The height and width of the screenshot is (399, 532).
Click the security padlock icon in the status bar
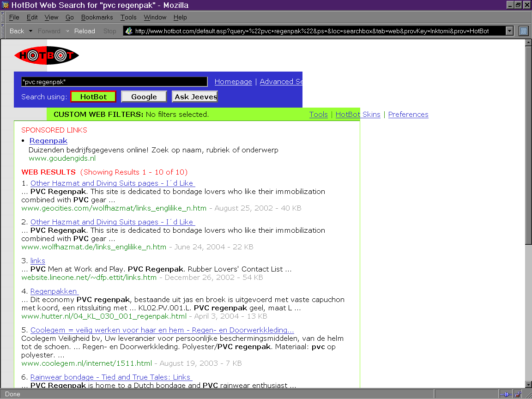pyautogui.click(x=518, y=394)
